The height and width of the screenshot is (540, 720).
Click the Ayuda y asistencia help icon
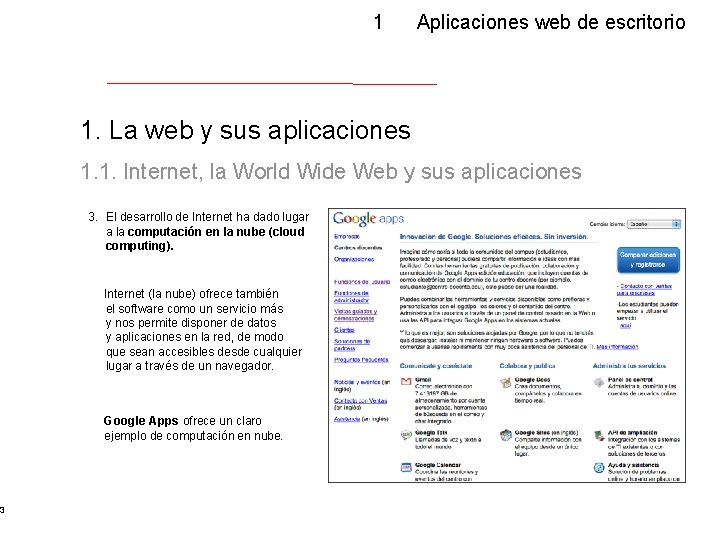click(599, 468)
